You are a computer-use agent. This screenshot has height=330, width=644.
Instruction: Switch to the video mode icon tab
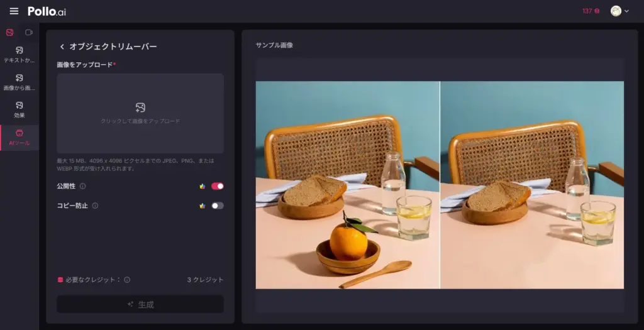coord(29,33)
